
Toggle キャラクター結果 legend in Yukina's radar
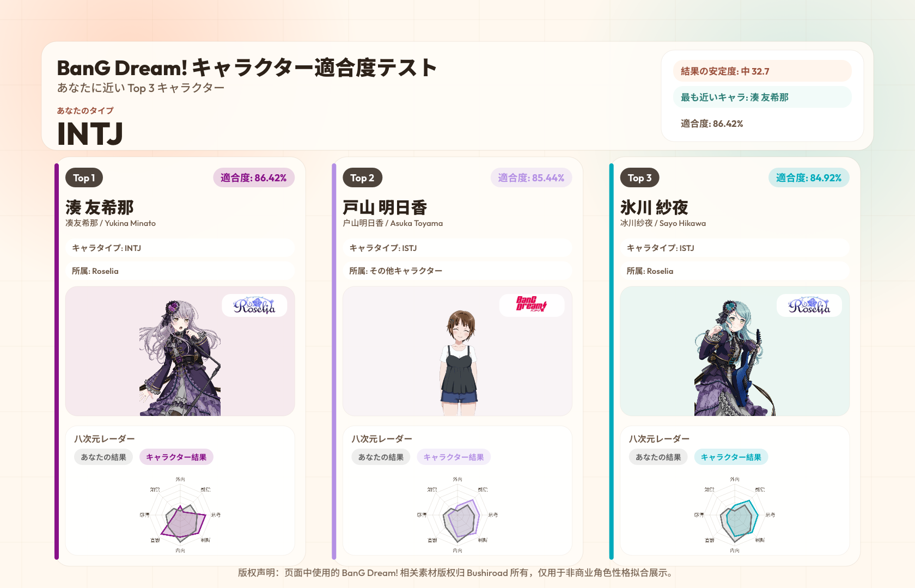176,457
